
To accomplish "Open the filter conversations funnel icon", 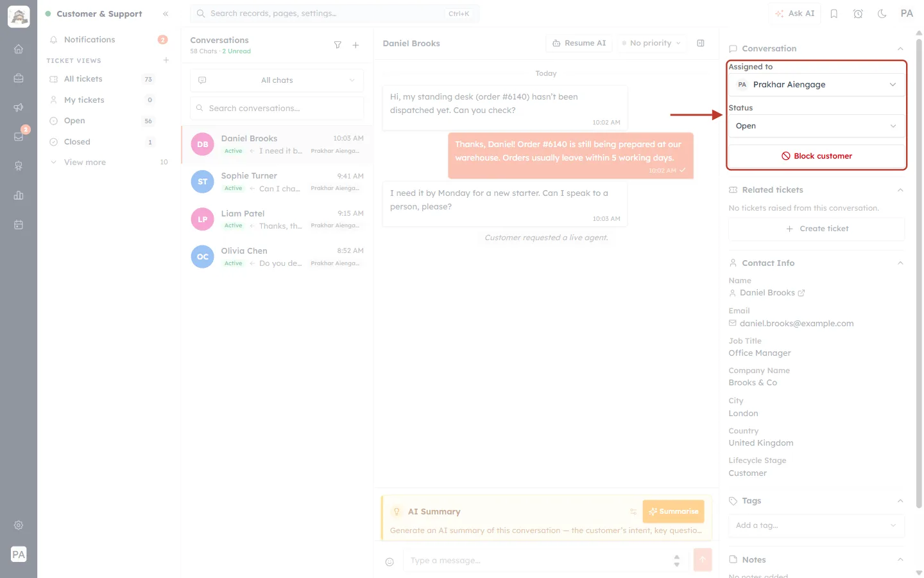I will 338,45.
